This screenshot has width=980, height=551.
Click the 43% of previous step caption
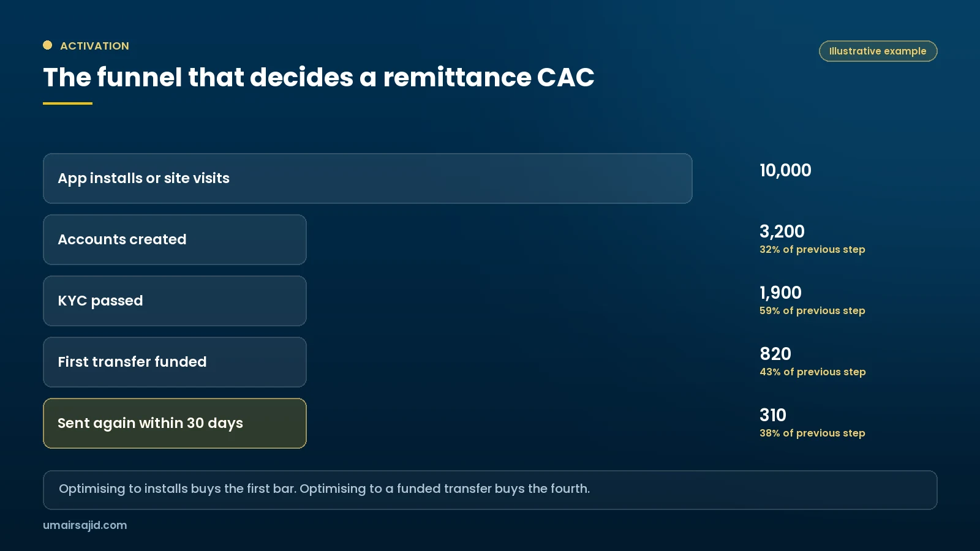click(813, 372)
